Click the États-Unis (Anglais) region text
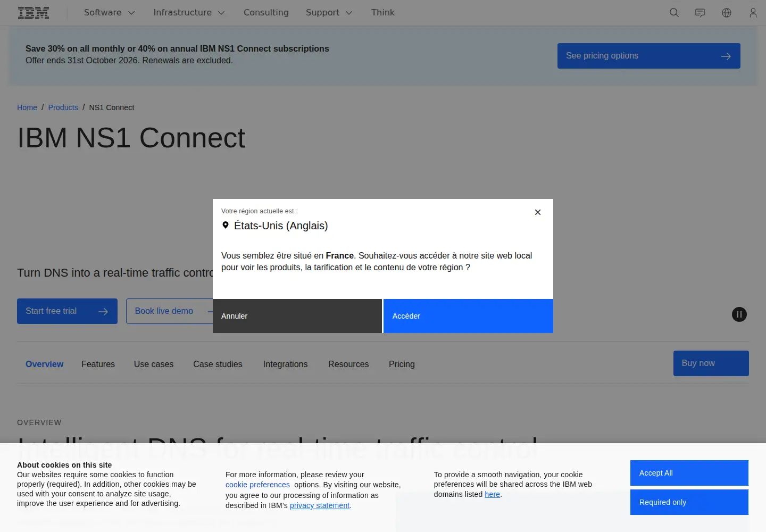Screen dimensions: 766x532 pyautogui.click(x=281, y=226)
